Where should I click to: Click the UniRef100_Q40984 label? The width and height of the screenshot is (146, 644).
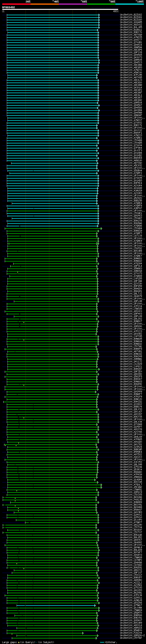(x=131, y=110)
